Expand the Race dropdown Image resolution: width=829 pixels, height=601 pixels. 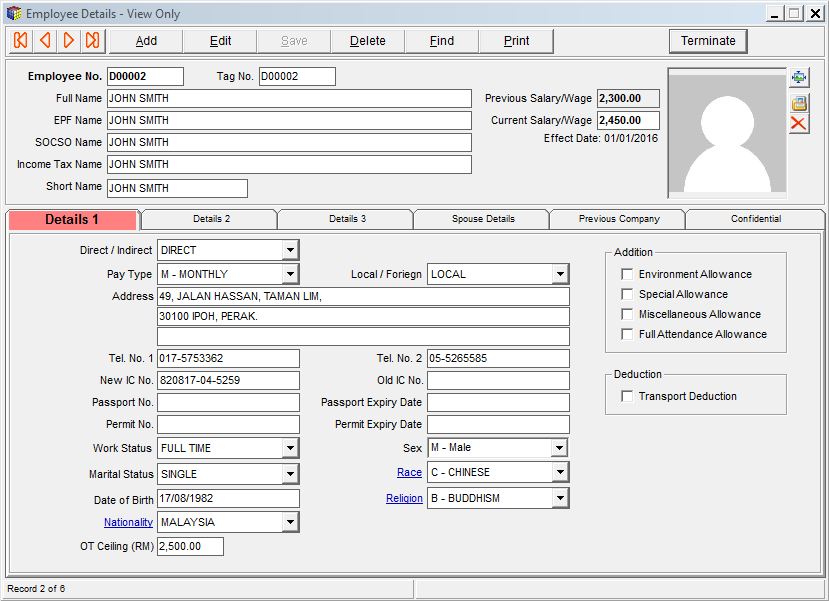point(560,472)
